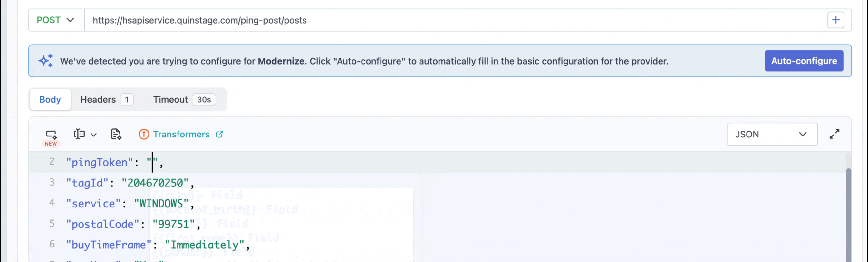The width and height of the screenshot is (868, 262).
Task: Open the insert field dropdown arrow
Action: pyautogui.click(x=94, y=135)
